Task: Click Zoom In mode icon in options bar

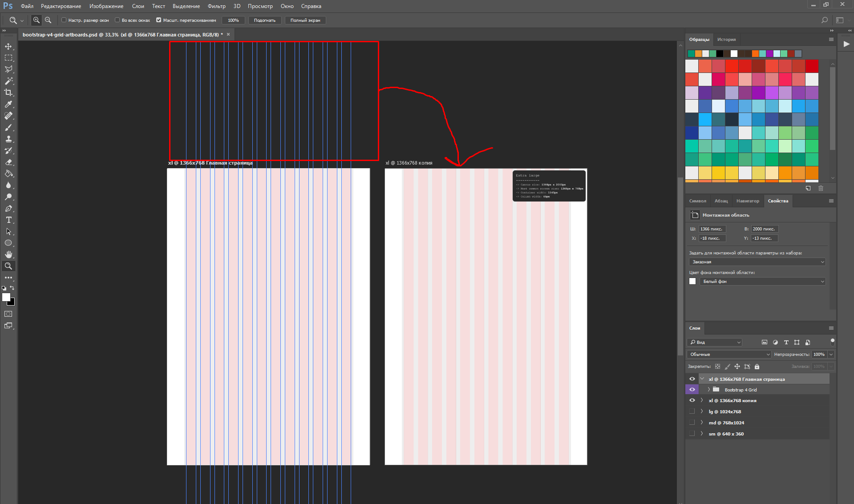Action: pos(36,20)
